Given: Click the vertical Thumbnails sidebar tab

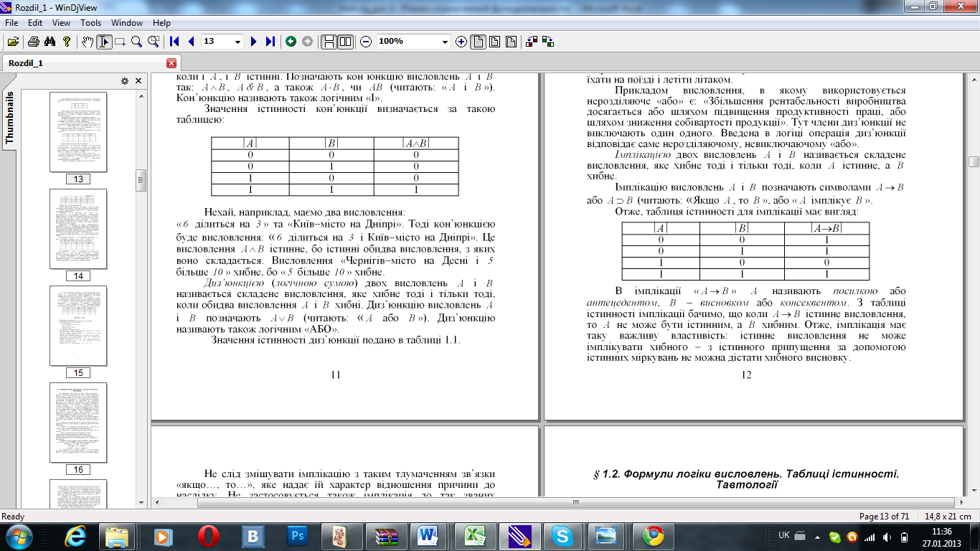Looking at the screenshot, I should [x=10, y=118].
